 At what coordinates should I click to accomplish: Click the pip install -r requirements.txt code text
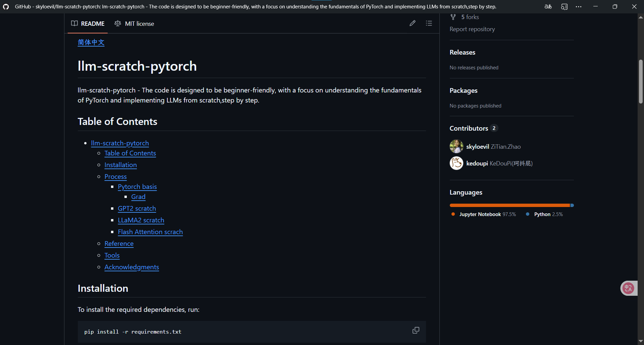(133, 332)
